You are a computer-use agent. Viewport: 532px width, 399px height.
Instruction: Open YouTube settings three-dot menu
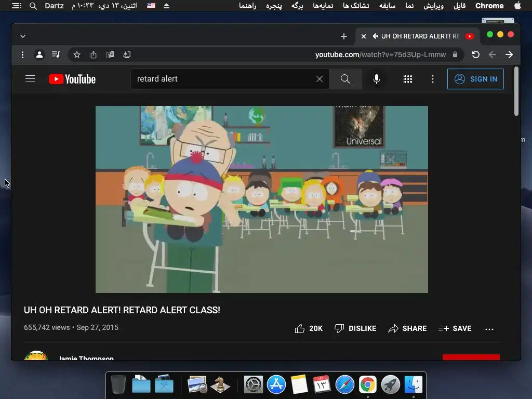point(433,79)
